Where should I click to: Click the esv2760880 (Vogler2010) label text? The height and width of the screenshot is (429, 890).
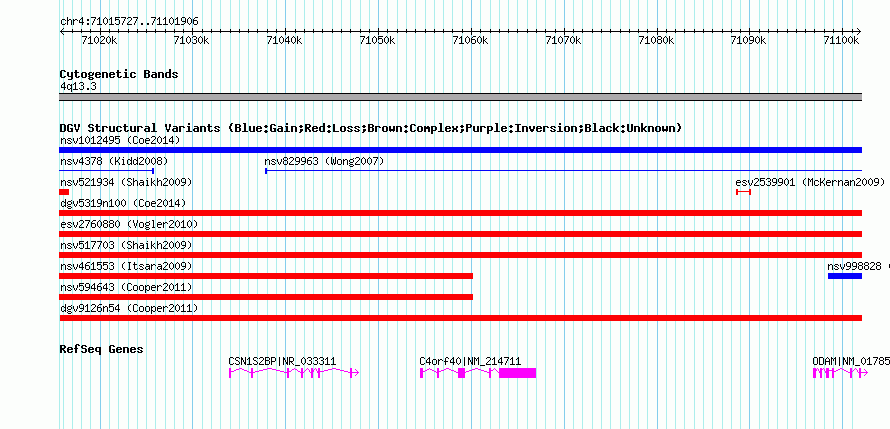[129, 224]
